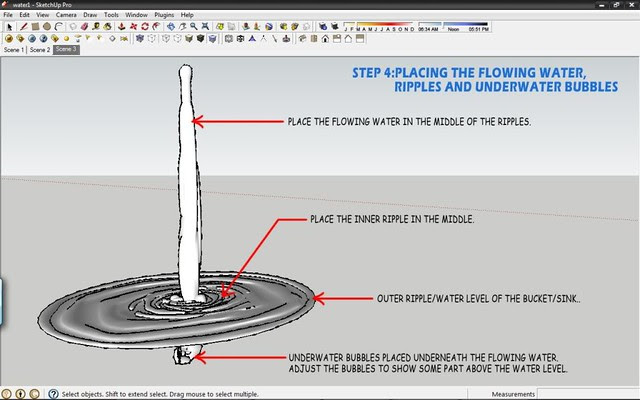Select the pink Eraser tool
Image resolution: width=640 pixels, height=400 pixels.
point(84,27)
